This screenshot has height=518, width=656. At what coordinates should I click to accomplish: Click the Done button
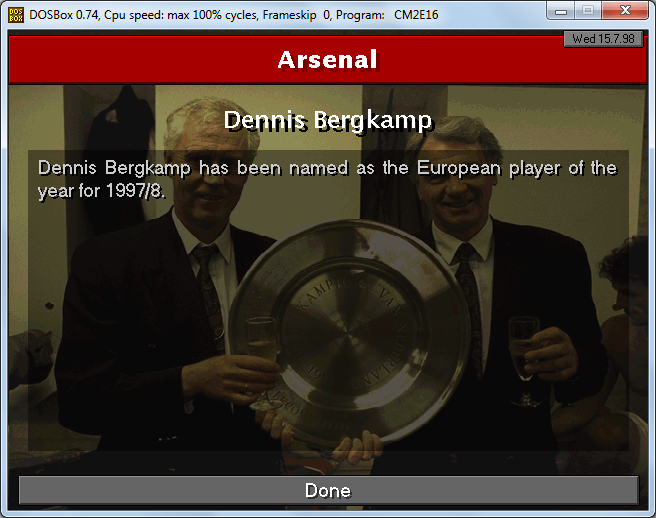pyautogui.click(x=328, y=490)
